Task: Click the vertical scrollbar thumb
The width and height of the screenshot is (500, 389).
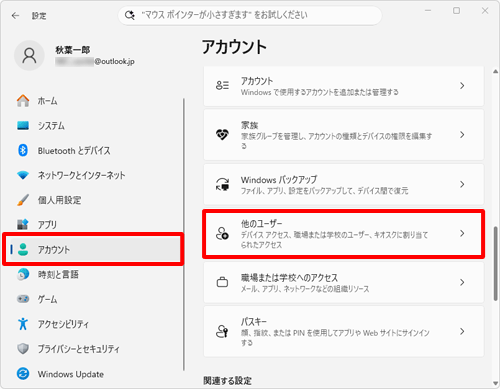Action: point(495,264)
